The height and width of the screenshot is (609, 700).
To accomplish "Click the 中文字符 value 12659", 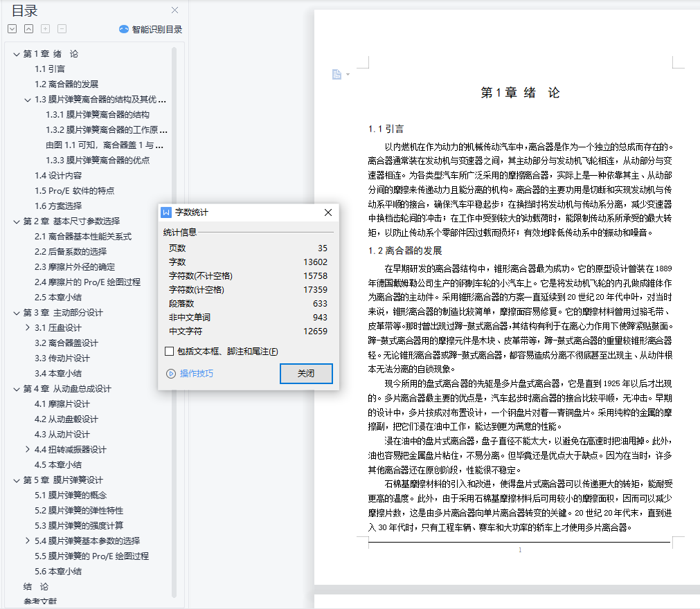I will pos(315,331).
